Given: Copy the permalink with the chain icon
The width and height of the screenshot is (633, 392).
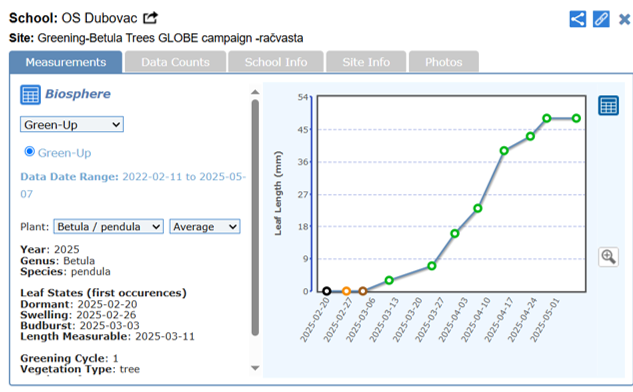Looking at the screenshot, I should tap(601, 19).
